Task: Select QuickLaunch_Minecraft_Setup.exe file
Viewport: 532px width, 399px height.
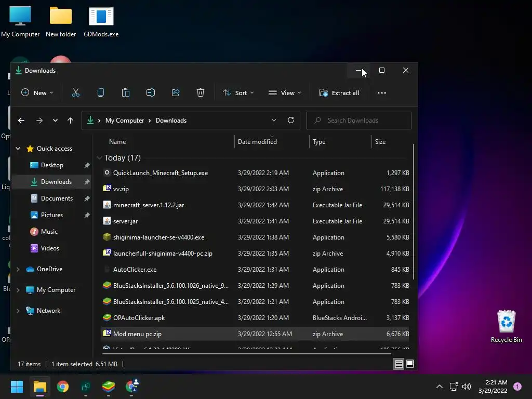Action: [x=256, y=173]
